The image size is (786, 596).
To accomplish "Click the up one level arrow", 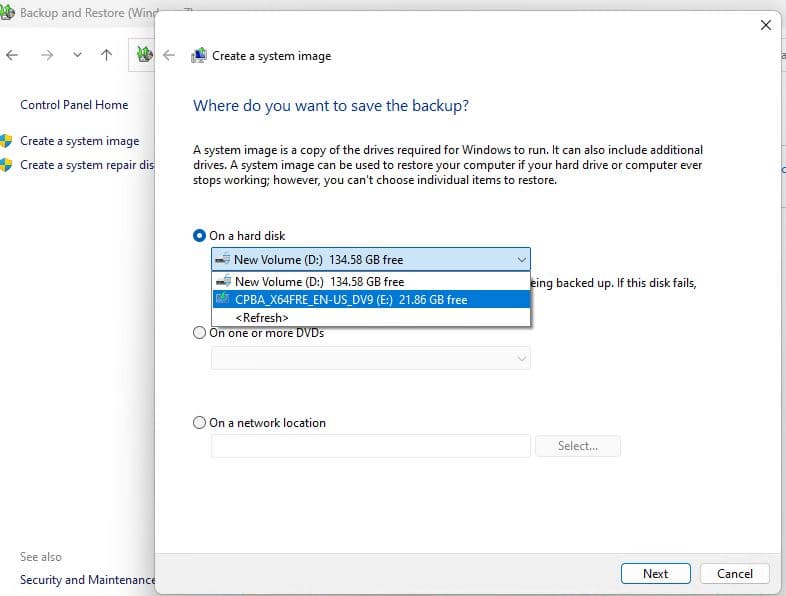I will pos(106,55).
